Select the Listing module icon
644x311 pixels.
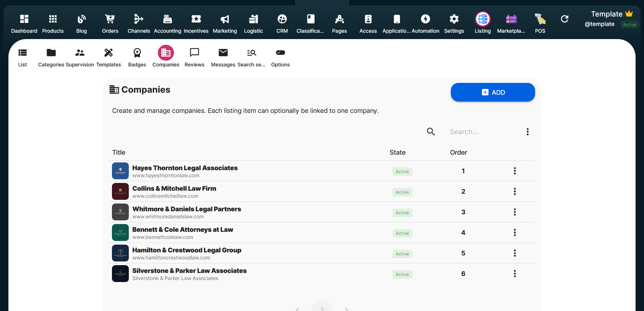tap(483, 19)
